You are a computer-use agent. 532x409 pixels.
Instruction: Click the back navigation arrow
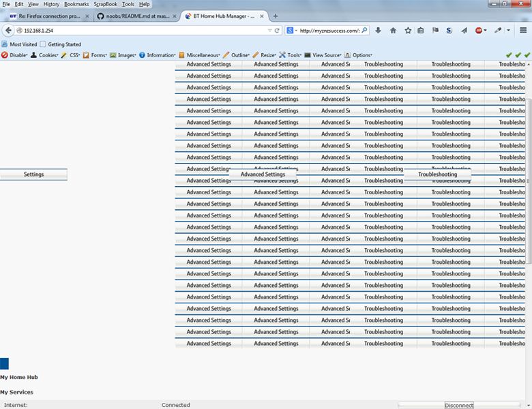9,30
